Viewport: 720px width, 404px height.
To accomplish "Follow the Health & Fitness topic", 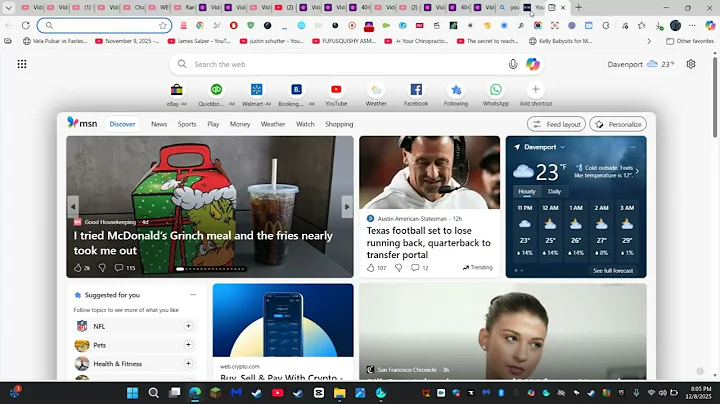I will tap(188, 363).
